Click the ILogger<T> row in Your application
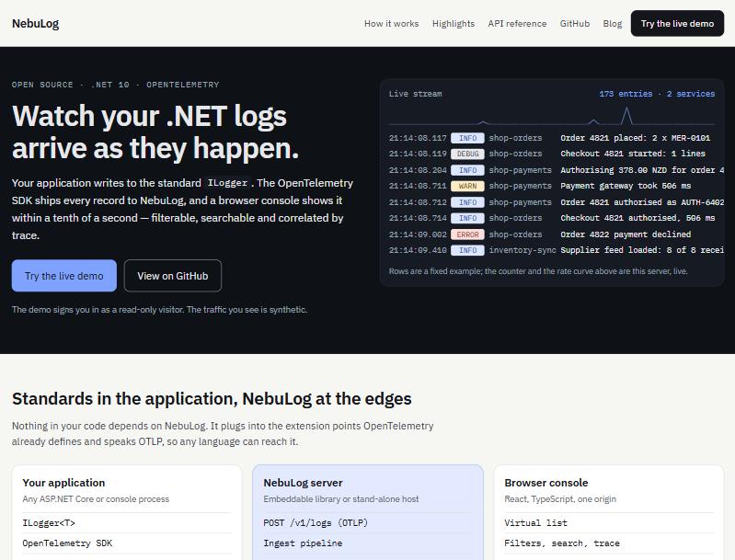This screenshot has height=560, width=735. coord(127,523)
